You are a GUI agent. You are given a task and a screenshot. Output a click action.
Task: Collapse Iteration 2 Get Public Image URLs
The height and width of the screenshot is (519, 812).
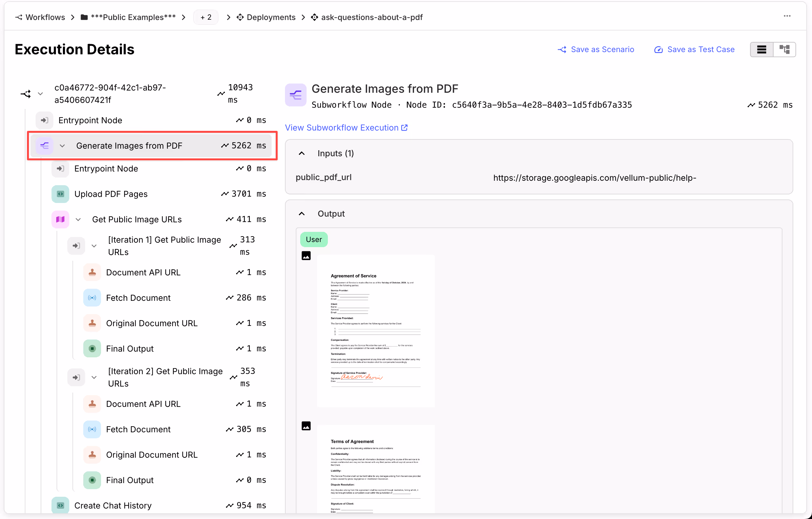tap(94, 377)
